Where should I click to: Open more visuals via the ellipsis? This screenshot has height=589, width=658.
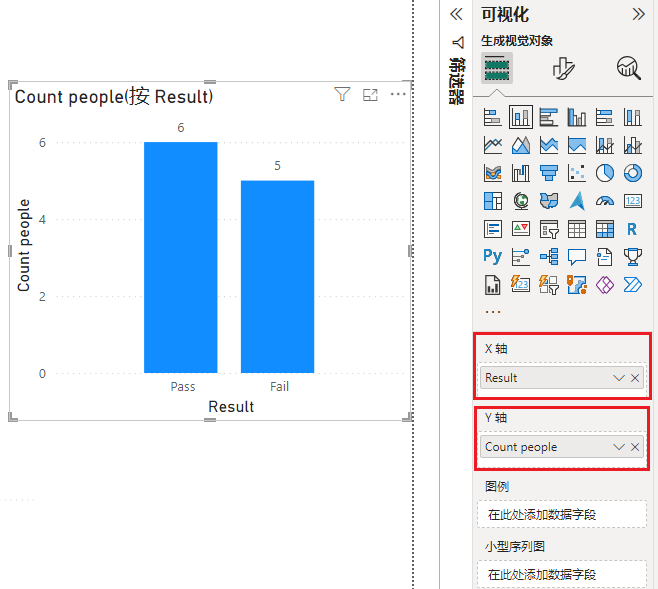pyautogui.click(x=493, y=312)
